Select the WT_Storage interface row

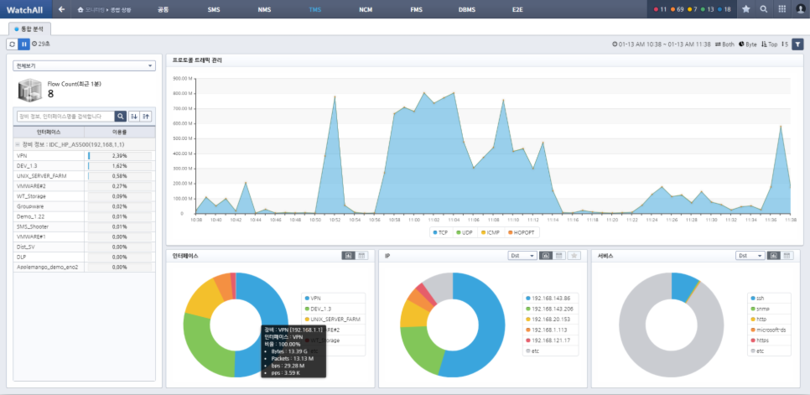(x=84, y=196)
